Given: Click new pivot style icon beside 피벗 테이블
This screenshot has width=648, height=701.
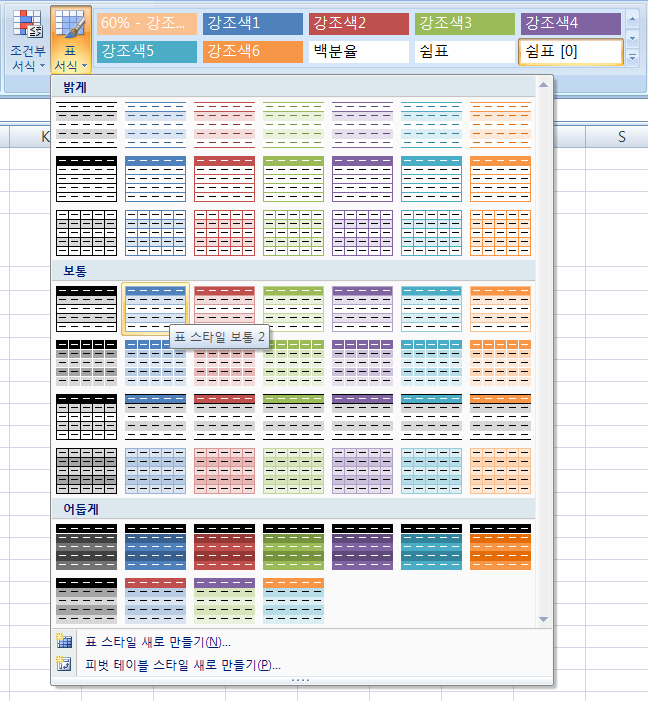Looking at the screenshot, I should [x=64, y=664].
